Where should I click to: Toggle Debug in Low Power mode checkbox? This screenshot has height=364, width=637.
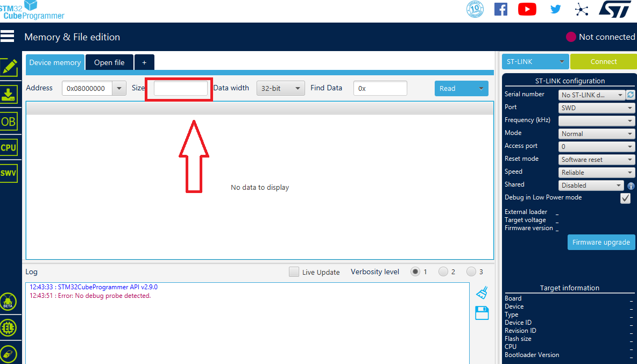pyautogui.click(x=625, y=198)
